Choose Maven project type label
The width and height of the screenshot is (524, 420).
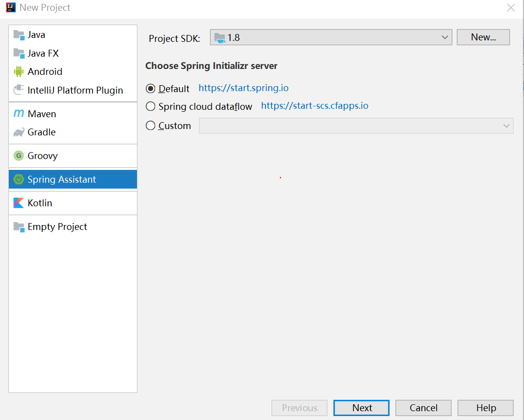(42, 114)
